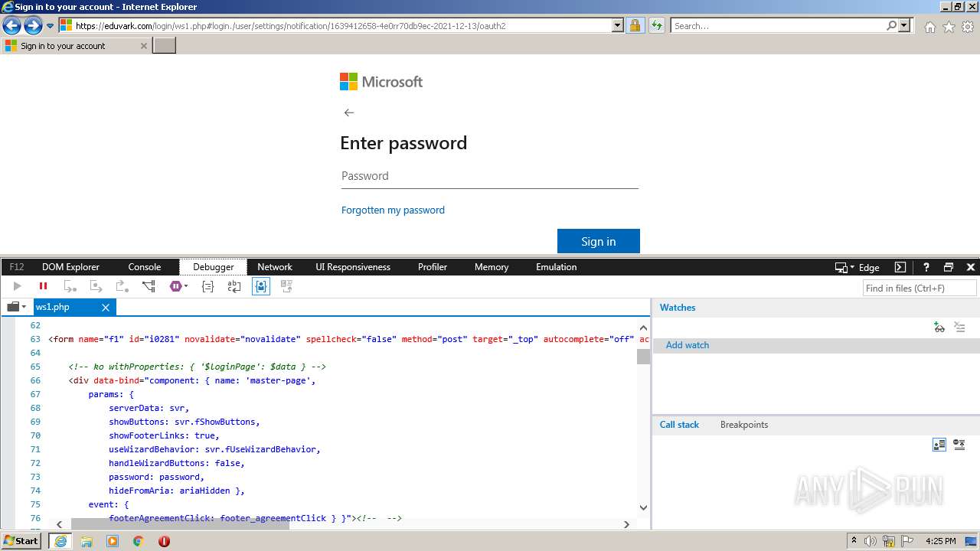Click the Step Into debugger icon
980x551 pixels.
coord(70,286)
